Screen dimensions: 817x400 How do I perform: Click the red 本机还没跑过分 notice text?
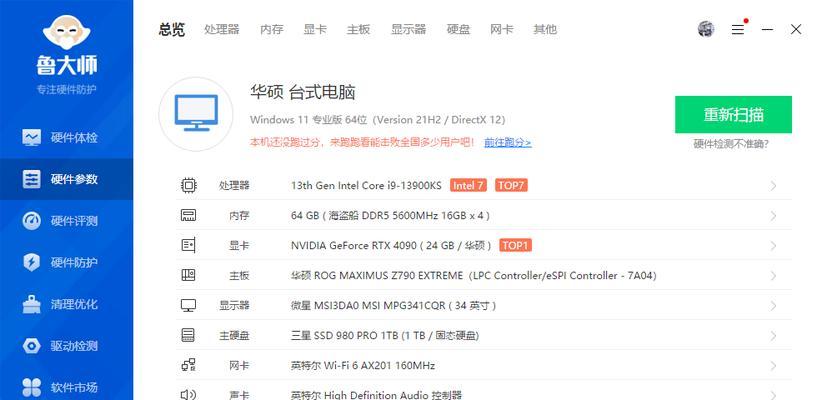[362, 142]
